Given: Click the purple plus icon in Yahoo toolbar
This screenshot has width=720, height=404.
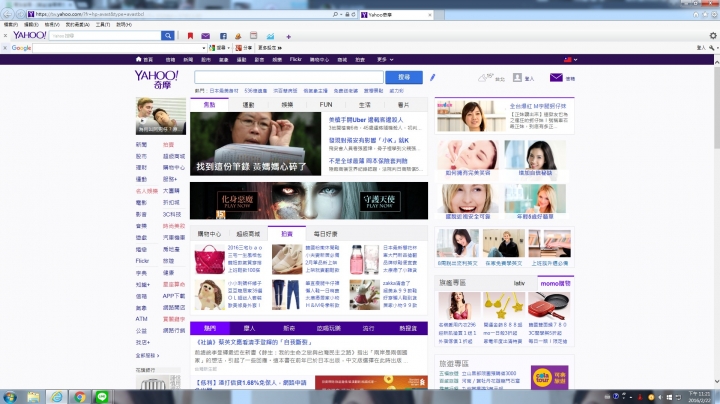Looking at the screenshot, I should pyautogui.click(x=288, y=36).
